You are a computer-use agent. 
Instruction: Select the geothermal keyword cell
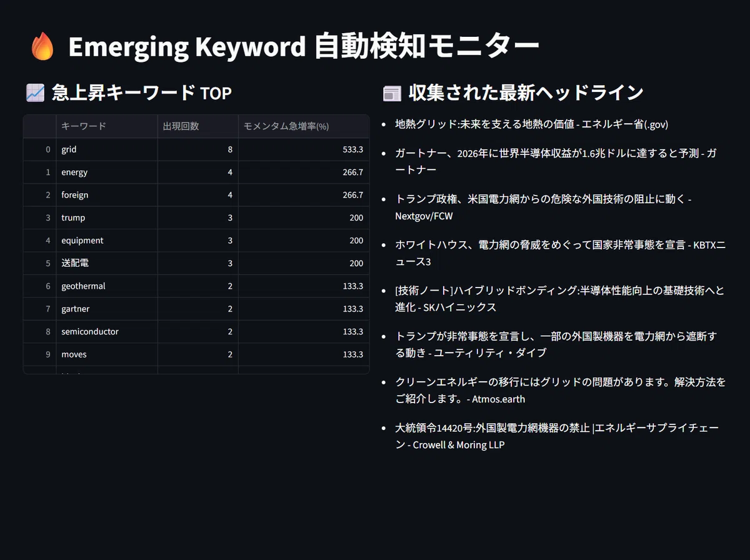107,286
